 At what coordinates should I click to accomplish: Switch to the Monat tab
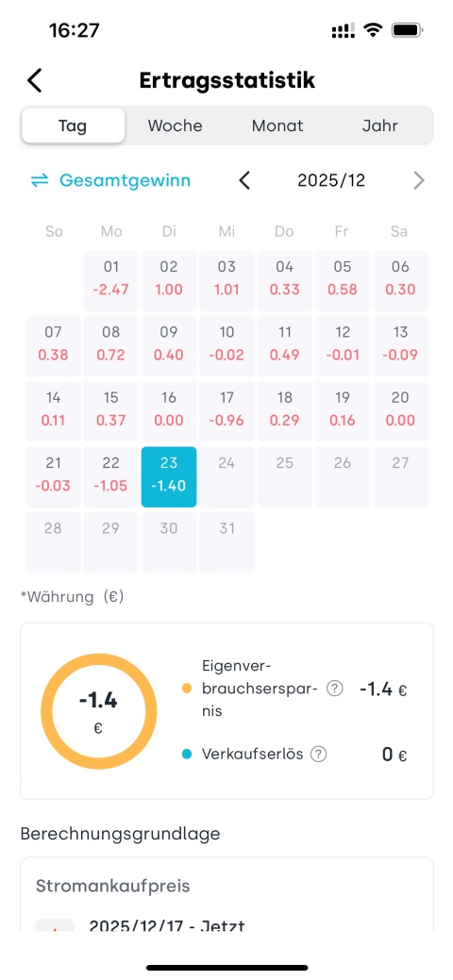[277, 125]
